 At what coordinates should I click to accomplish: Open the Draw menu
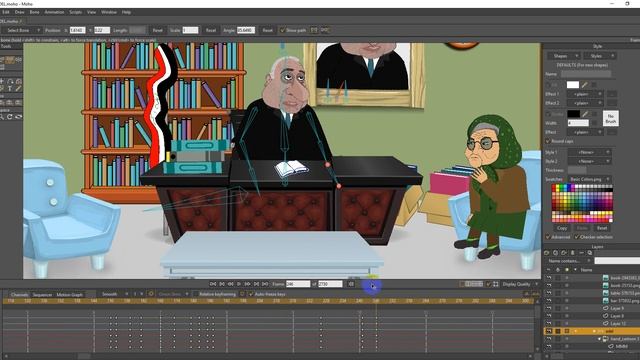[19, 12]
